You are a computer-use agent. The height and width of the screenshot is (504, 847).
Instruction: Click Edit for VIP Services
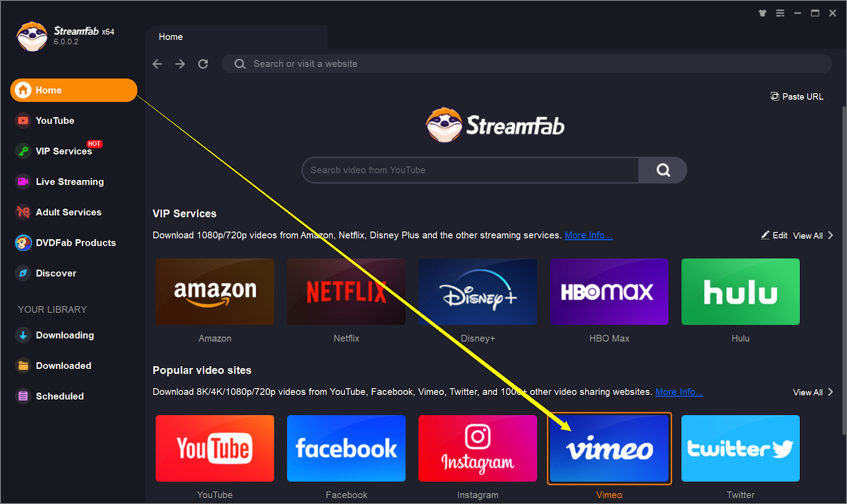point(774,236)
